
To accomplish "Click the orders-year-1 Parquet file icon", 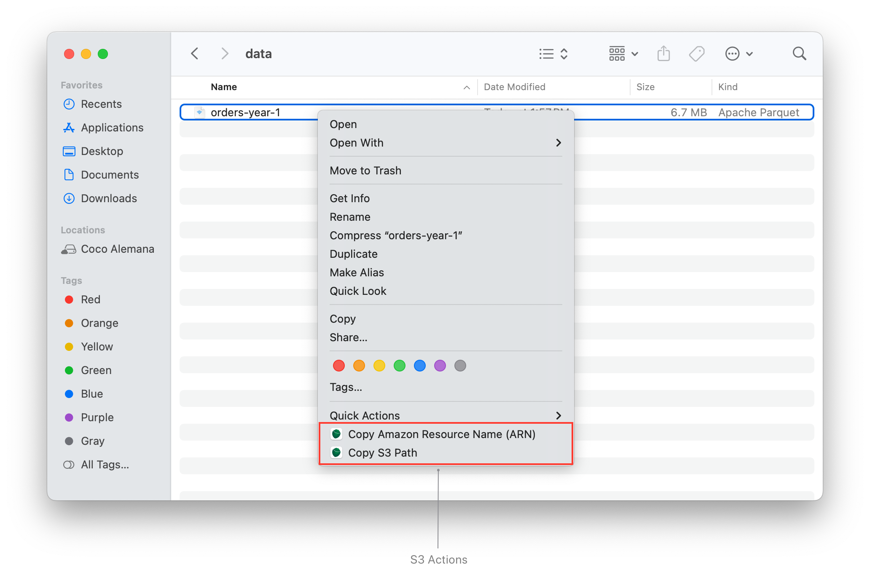I will [x=200, y=112].
